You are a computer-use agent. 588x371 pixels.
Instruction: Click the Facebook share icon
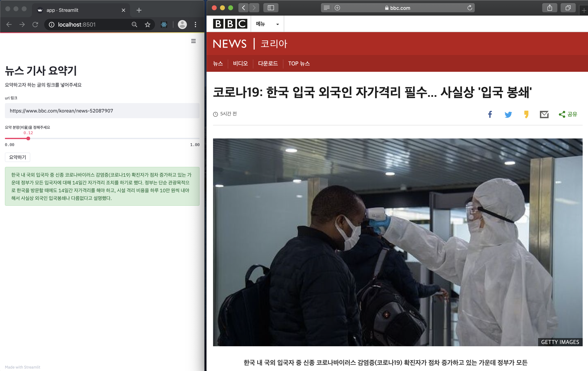pyautogui.click(x=490, y=114)
